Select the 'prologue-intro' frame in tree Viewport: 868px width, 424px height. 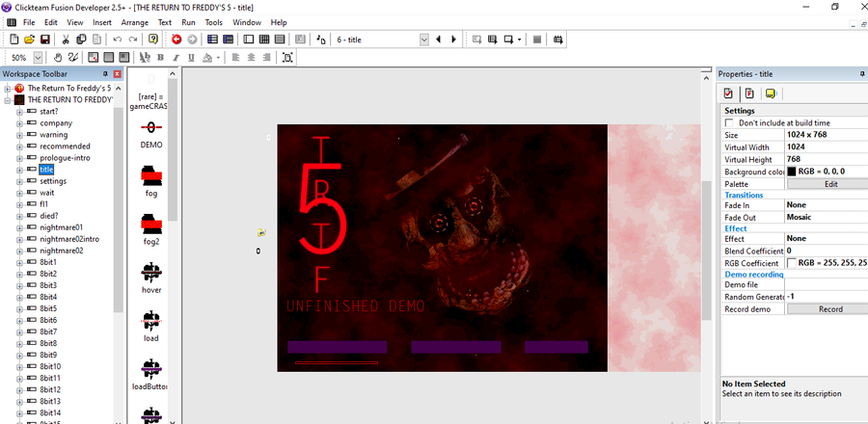(65, 158)
